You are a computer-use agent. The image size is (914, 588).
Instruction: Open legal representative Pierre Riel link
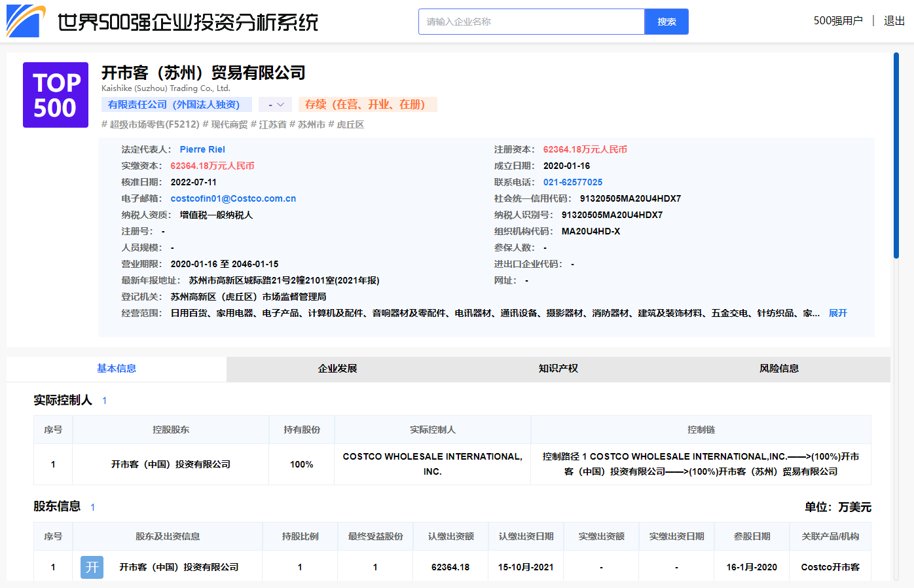(x=202, y=149)
